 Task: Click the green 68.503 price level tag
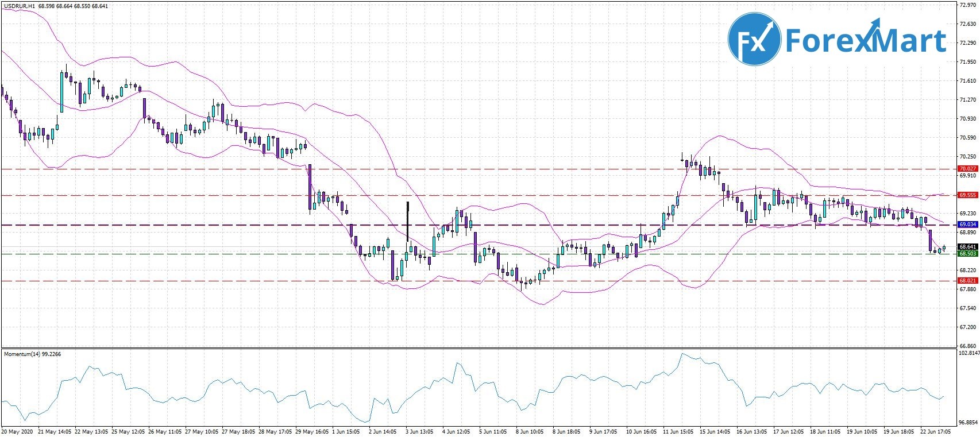[967, 254]
